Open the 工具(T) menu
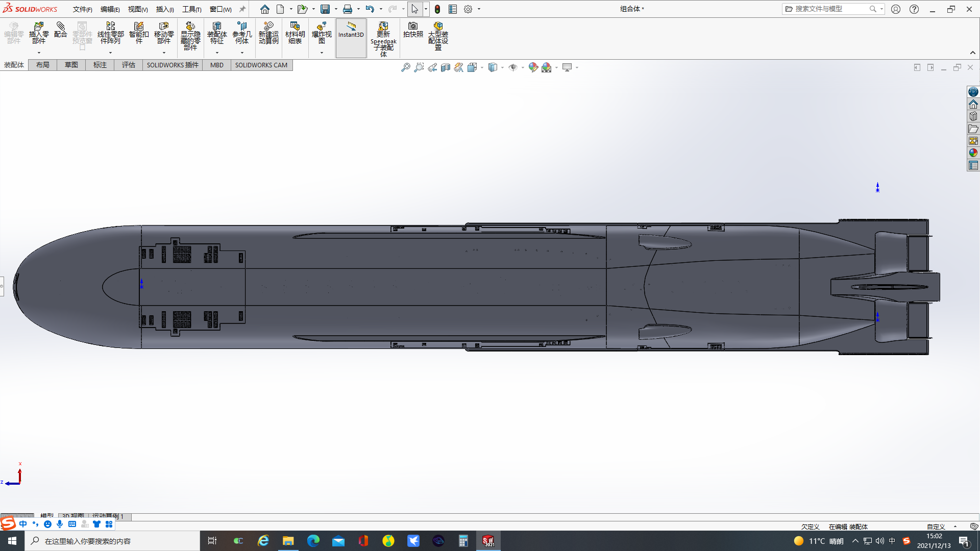Image resolution: width=980 pixels, height=551 pixels. [191, 9]
